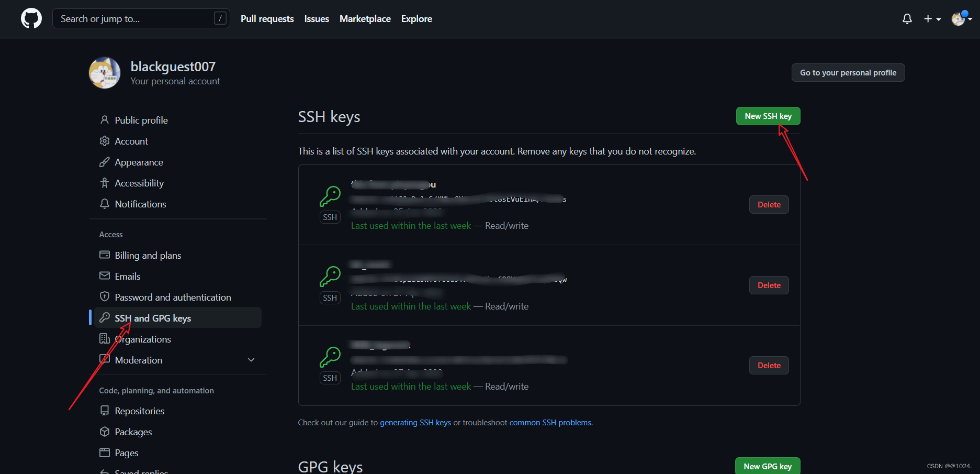Delete the first SSH key

coord(769,205)
